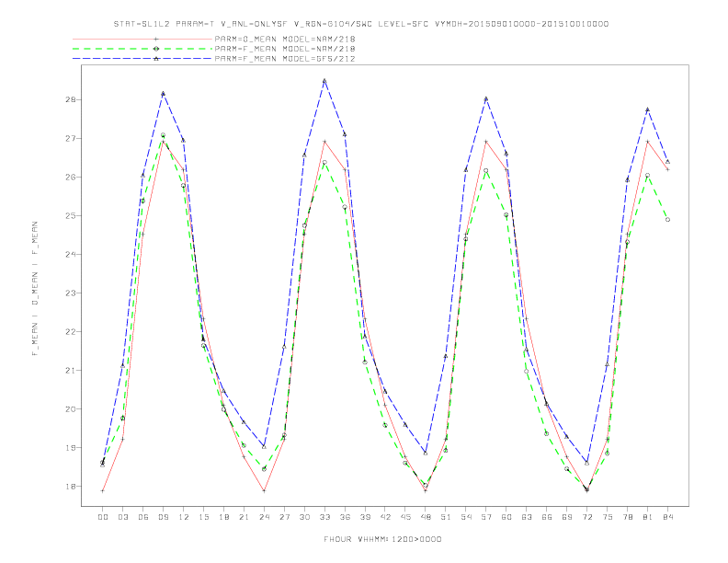Click x-axis forecast hour label 15

203,517
